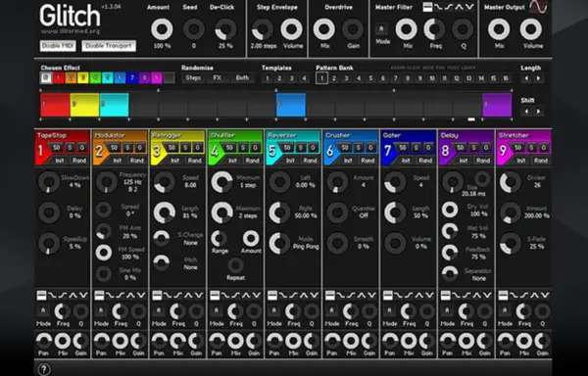Randomise Steps
The width and height of the screenshot is (588, 376).
(193, 78)
